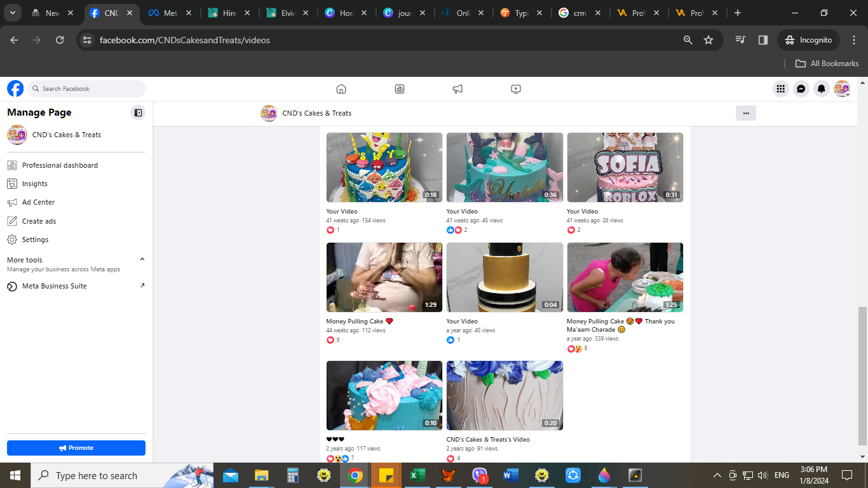Switch to the Meta browser tab
The width and height of the screenshot is (868, 488).
click(170, 13)
